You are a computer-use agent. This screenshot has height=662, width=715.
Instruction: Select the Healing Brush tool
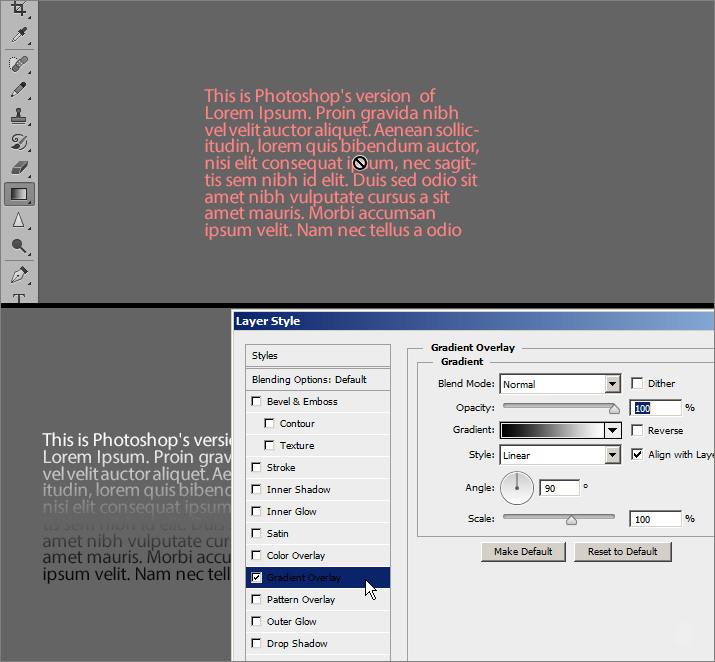point(19,63)
